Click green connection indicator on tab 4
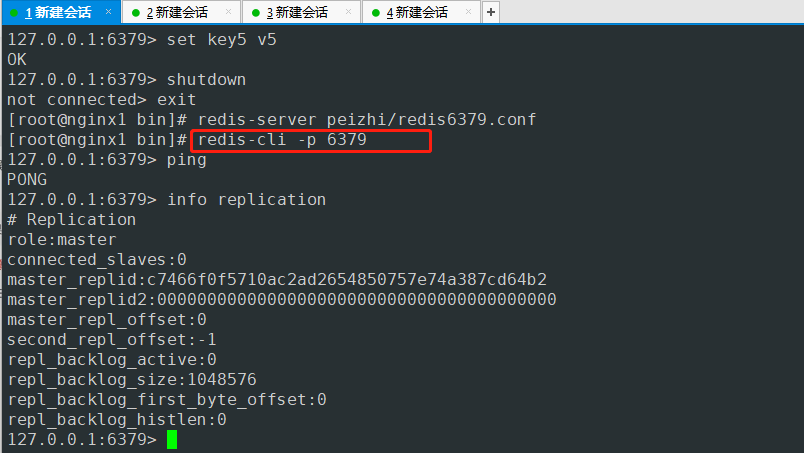 pos(376,13)
